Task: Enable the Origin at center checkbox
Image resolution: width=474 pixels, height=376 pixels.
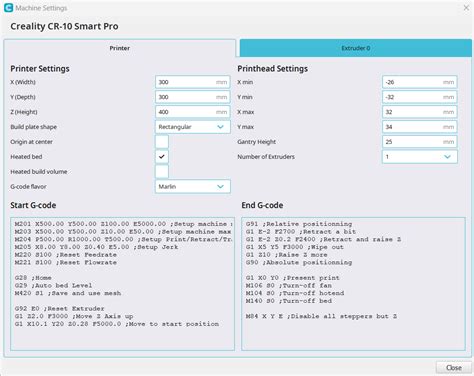Action: pos(162,142)
